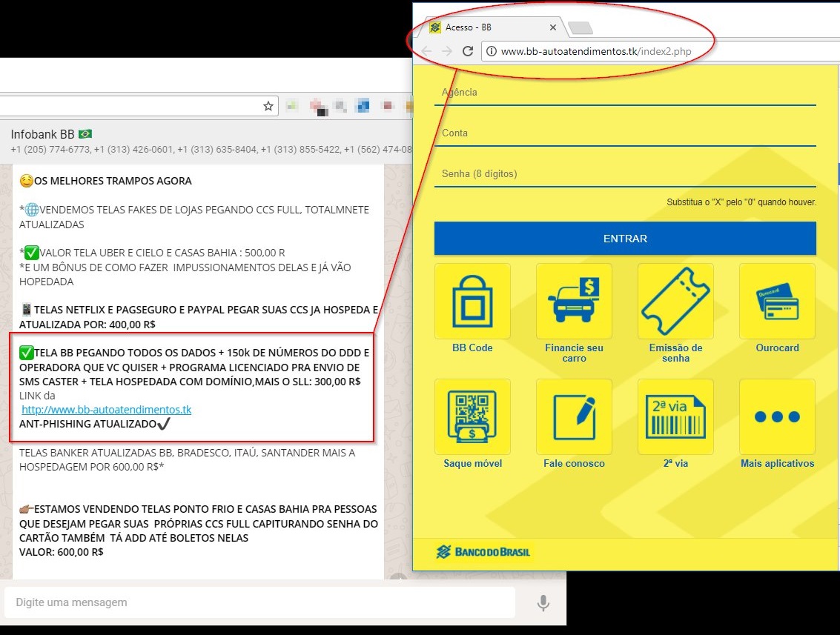Bookmark the page with the star icon
840x635 pixels.
[268, 106]
